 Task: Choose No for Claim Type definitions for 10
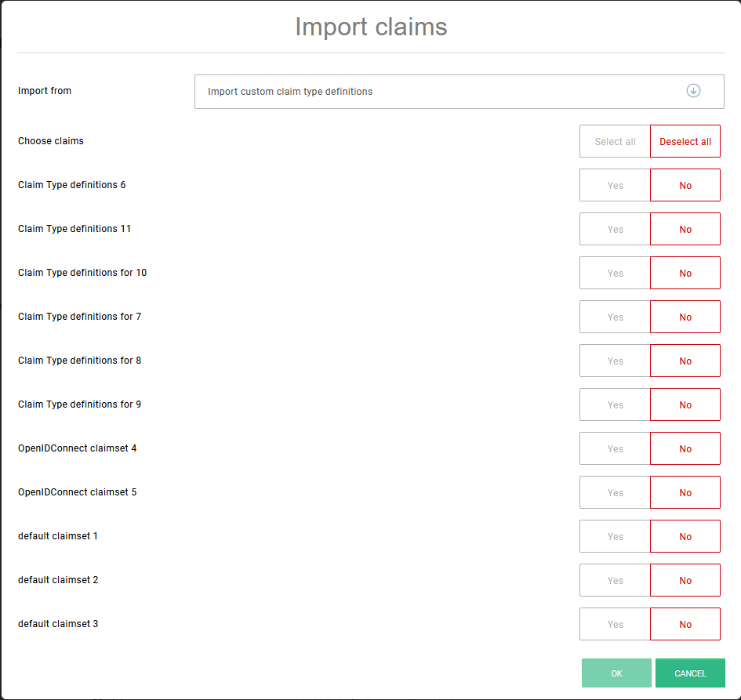click(685, 274)
